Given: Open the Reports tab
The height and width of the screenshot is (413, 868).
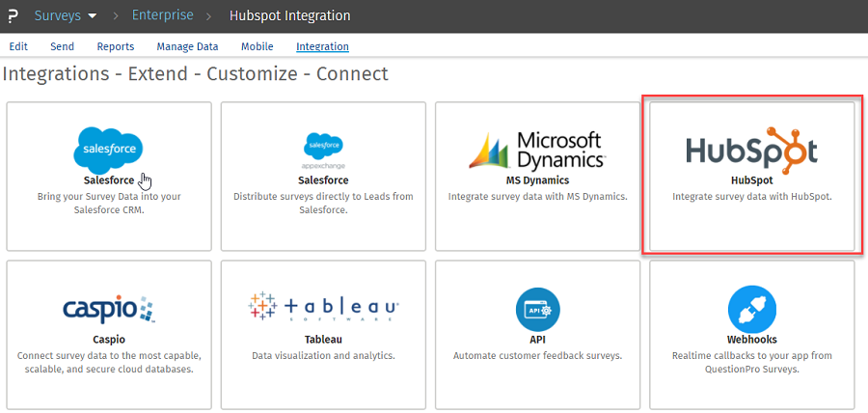Looking at the screenshot, I should [x=115, y=46].
